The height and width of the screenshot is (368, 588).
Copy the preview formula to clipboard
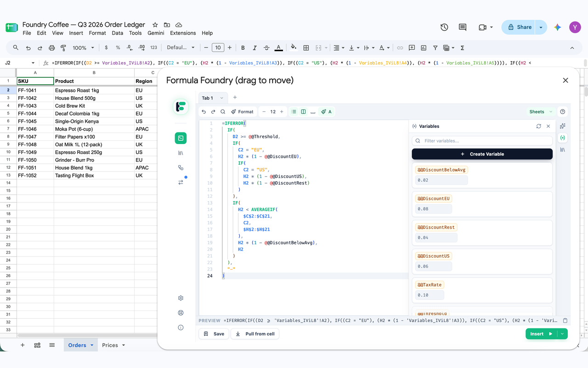[565, 321]
